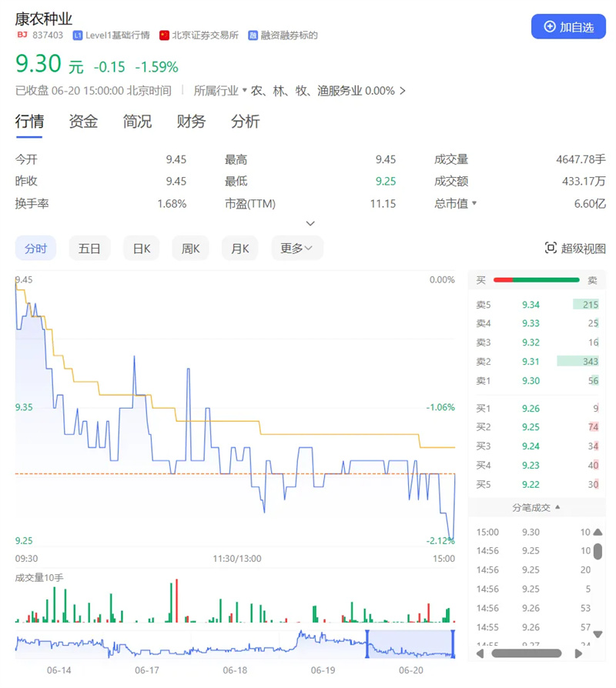Viewport: 616px width, 688px height.
Task: Switch to the 财务 tab
Action: point(191,122)
